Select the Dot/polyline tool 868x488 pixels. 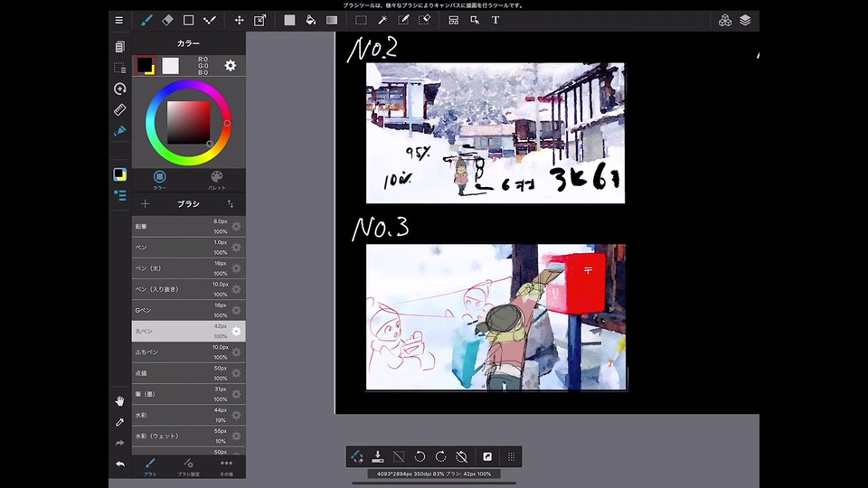tap(210, 21)
